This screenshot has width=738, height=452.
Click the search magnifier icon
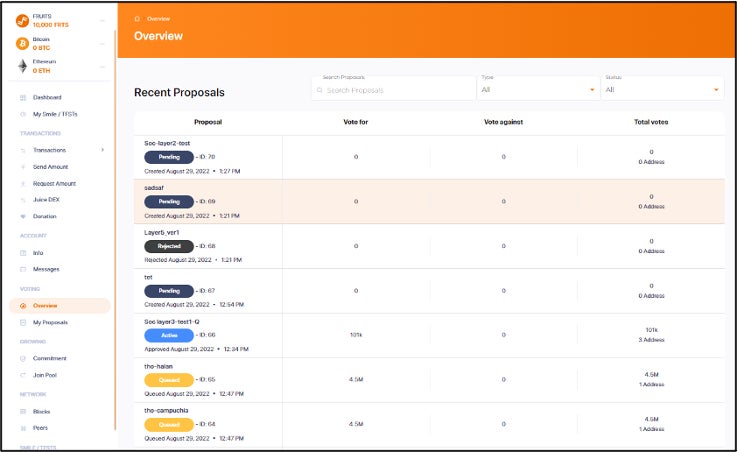[x=320, y=90]
